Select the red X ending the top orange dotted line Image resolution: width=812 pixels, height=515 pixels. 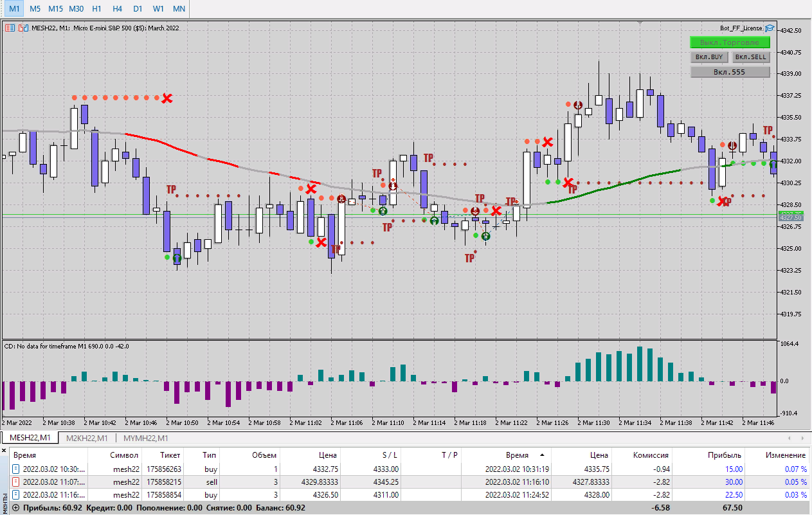tap(167, 98)
